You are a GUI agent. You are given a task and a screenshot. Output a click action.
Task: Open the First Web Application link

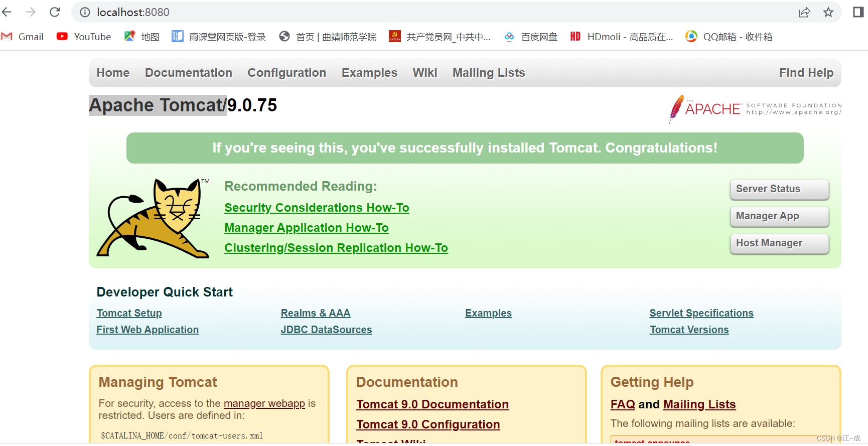(148, 330)
